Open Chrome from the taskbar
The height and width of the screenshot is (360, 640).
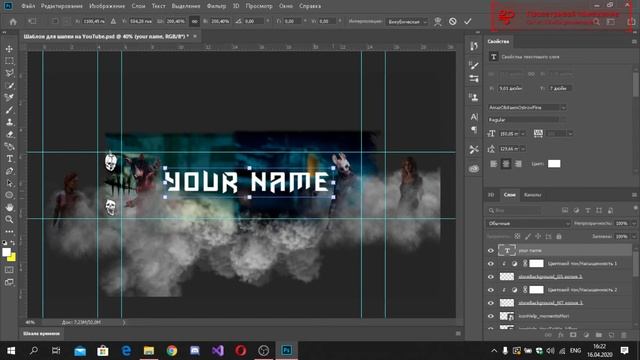coord(172,350)
